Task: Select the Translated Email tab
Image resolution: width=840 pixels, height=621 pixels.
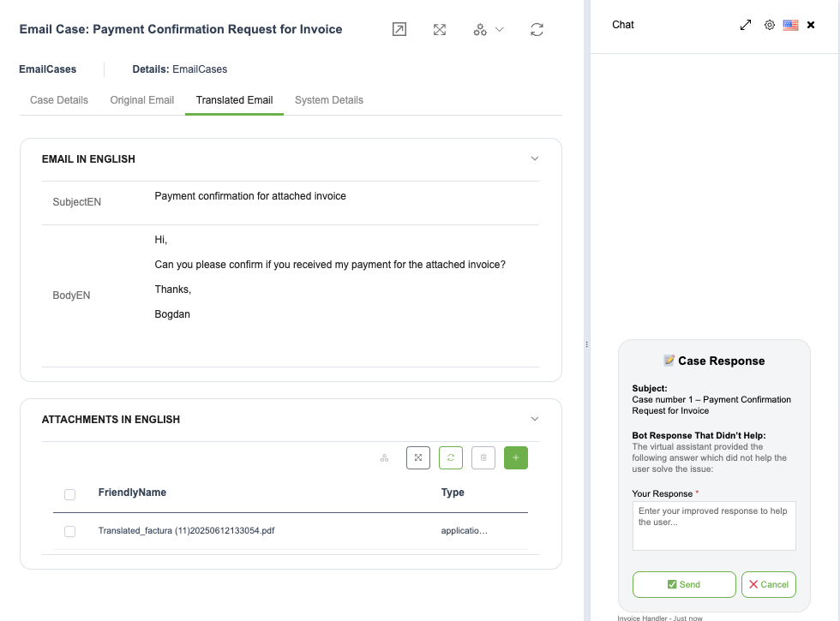Action: [234, 100]
